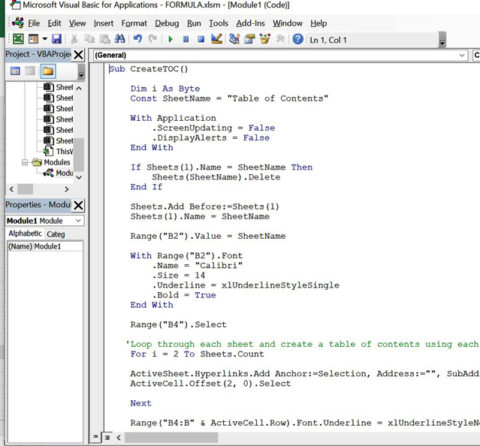The width and height of the screenshot is (480, 446).
Task: Click the Insert UserForm toolbar icon
Action: (33, 39)
